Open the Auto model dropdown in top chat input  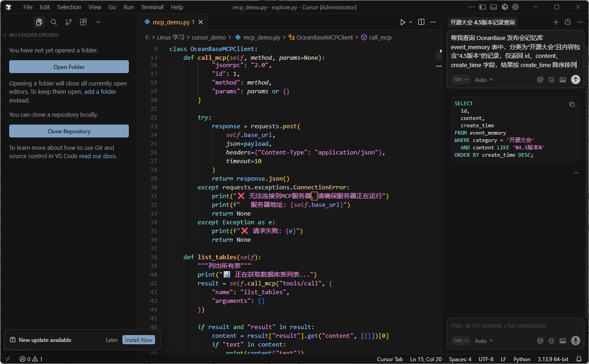tap(484, 80)
